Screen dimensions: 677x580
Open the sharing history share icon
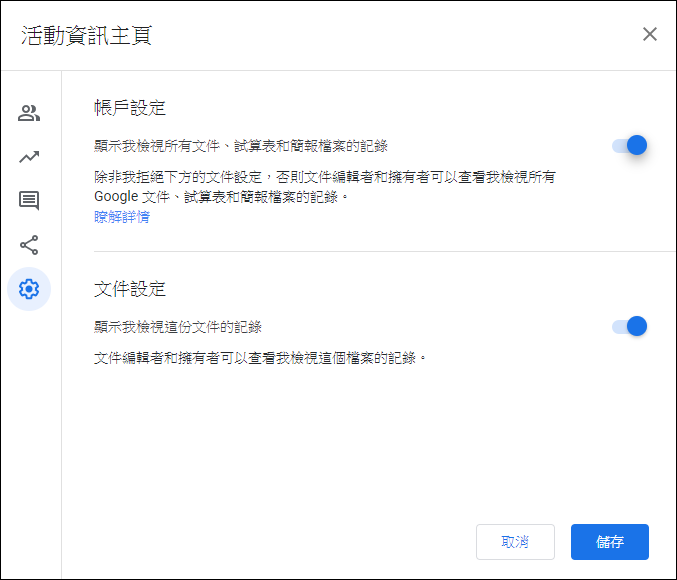click(29, 245)
